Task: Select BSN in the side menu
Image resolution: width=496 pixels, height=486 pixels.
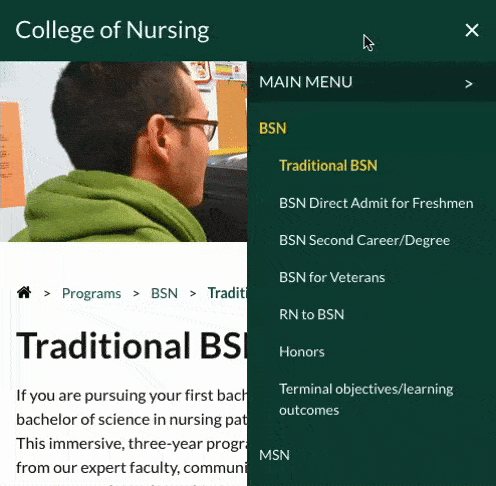Action: 273,128
